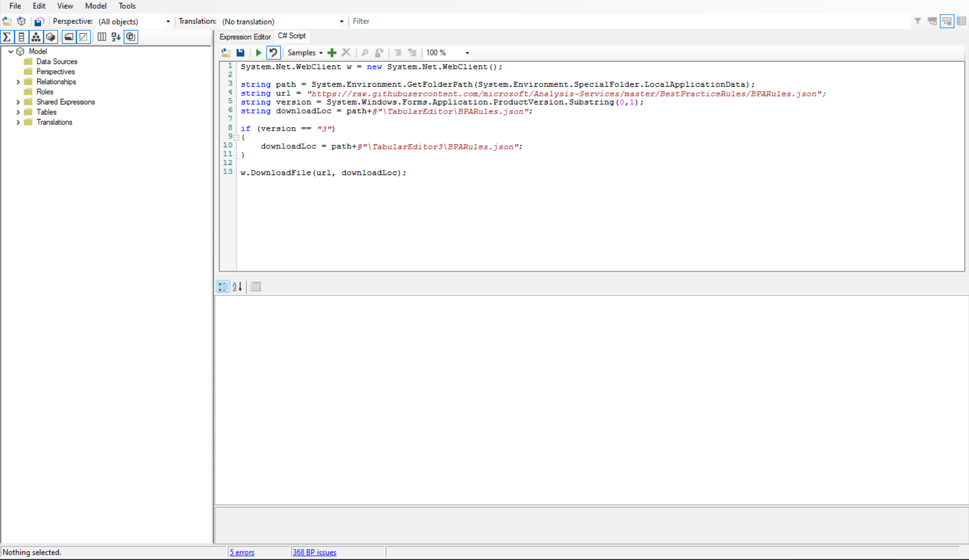
Task: Toggle display of hierarchies in the tree
Action: tap(36, 37)
